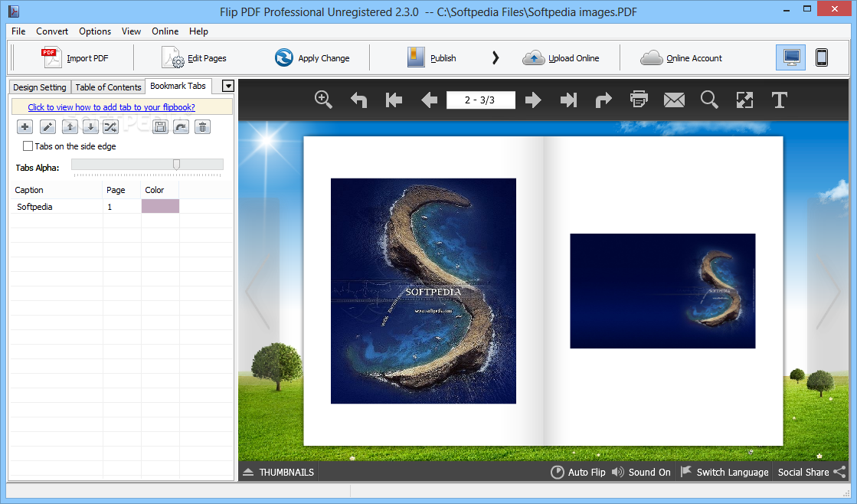Viewport: 857px width, 504px height.
Task: Click the forward curved arrow in viewer toolbar
Action: (603, 100)
